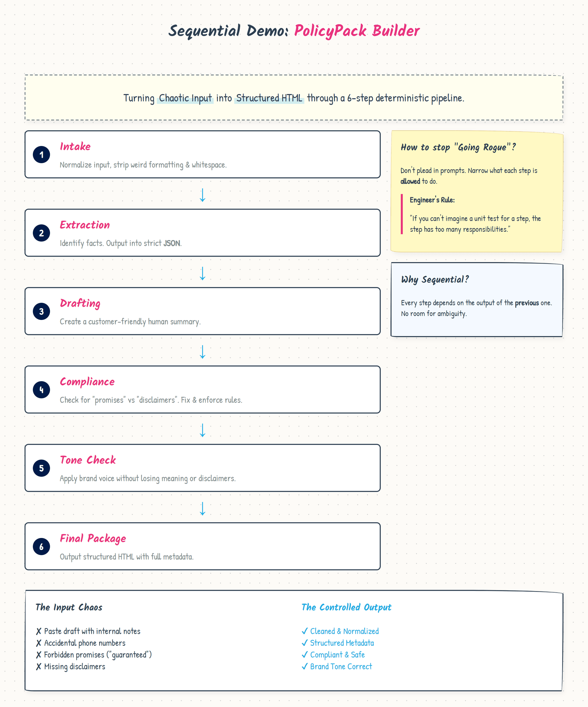
Task: Click the pink bar beside Engineer's Rule
Action: (x=402, y=214)
